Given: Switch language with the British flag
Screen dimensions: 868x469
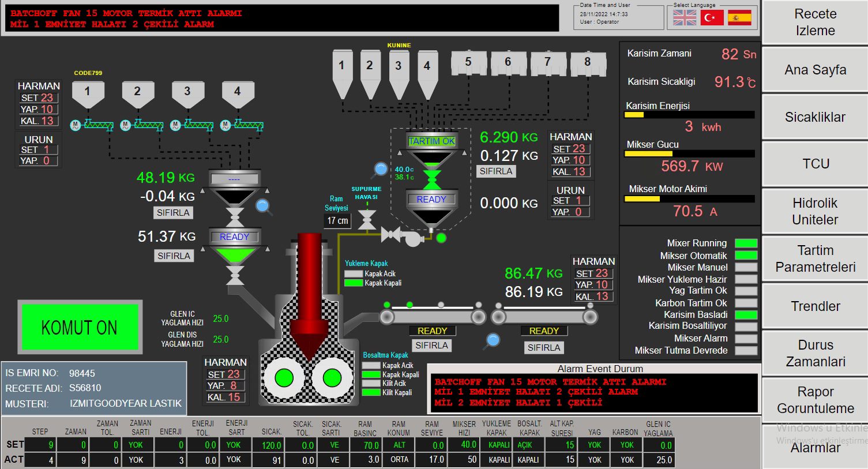Looking at the screenshot, I should [x=685, y=18].
